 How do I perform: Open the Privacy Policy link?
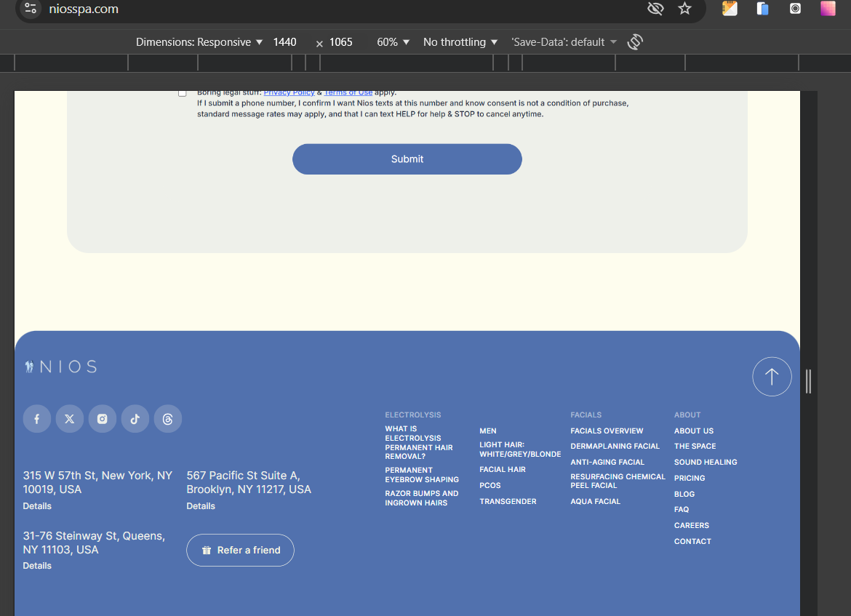coord(289,93)
